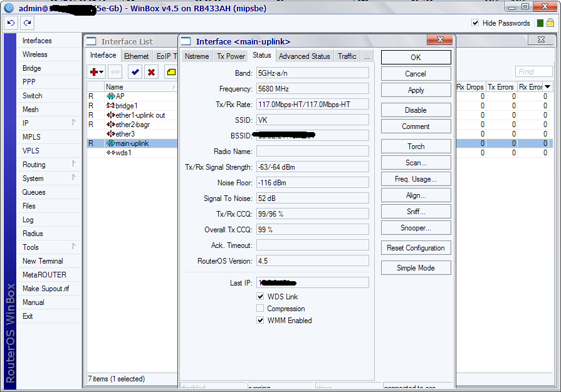Click the WinBox logo in the title bar

point(9,8)
